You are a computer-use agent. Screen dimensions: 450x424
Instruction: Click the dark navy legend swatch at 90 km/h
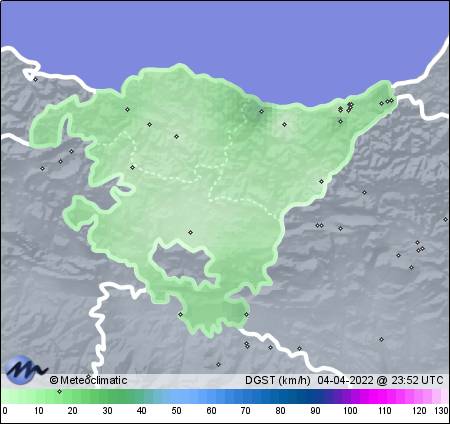coord(315,397)
